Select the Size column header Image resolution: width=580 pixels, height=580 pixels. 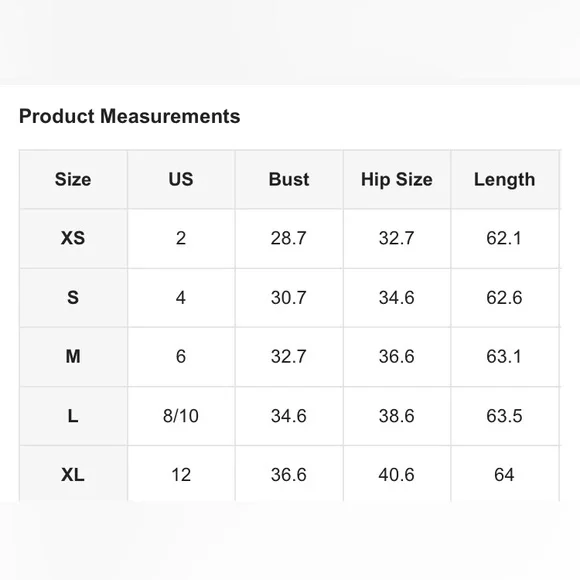click(73, 179)
